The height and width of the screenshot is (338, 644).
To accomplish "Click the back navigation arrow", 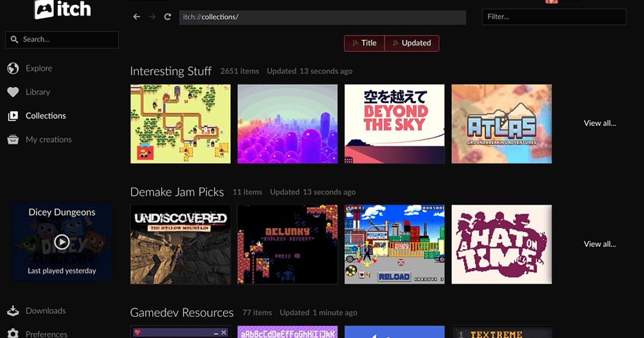I will pos(137,17).
